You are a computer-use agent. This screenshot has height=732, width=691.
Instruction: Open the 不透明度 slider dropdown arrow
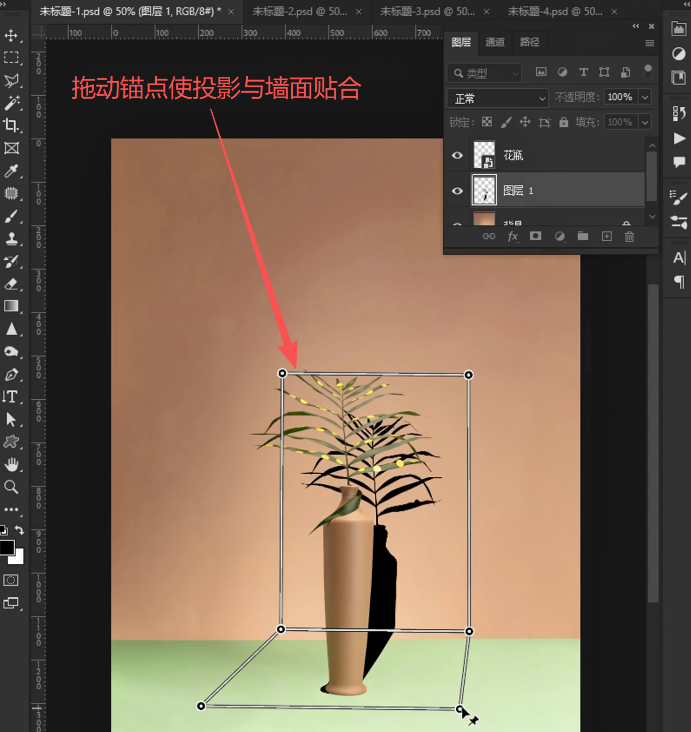[x=645, y=97]
